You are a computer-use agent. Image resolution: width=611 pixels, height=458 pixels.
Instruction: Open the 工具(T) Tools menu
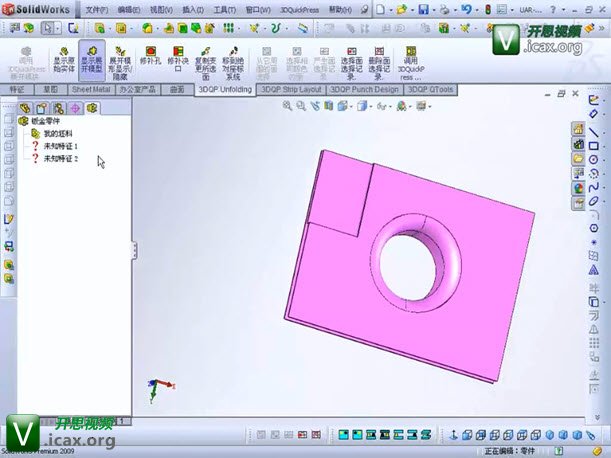[x=224, y=10]
